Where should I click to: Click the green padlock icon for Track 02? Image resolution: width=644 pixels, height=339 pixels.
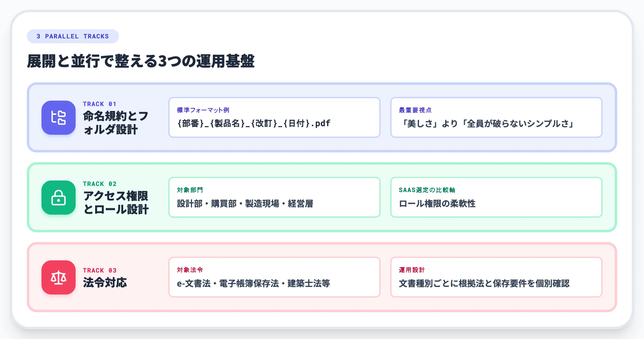[59, 198]
